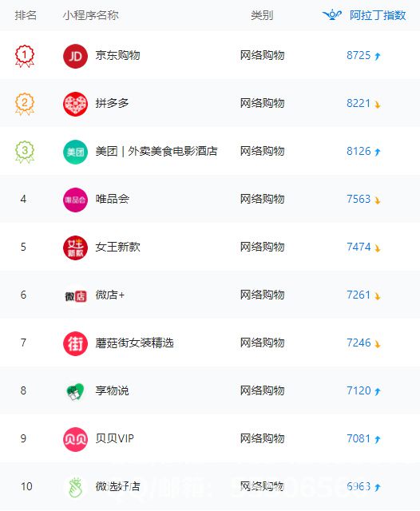Click the green heart 享物说 icon
Viewport: 420px width, 511px height.
tap(75, 391)
